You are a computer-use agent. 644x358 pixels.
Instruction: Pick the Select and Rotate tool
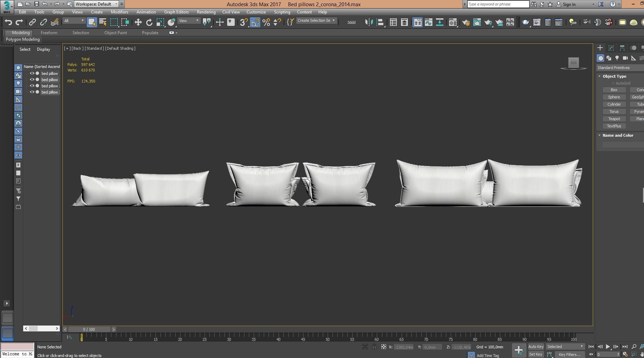149,22
